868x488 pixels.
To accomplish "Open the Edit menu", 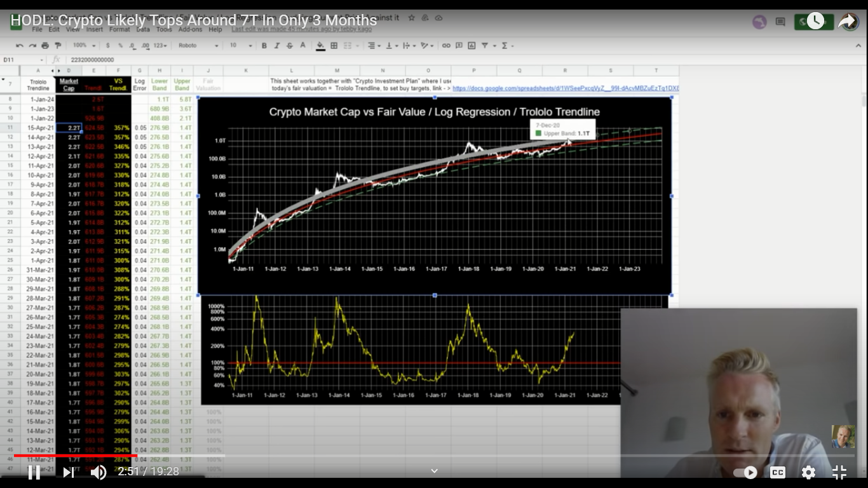I will click(x=54, y=29).
